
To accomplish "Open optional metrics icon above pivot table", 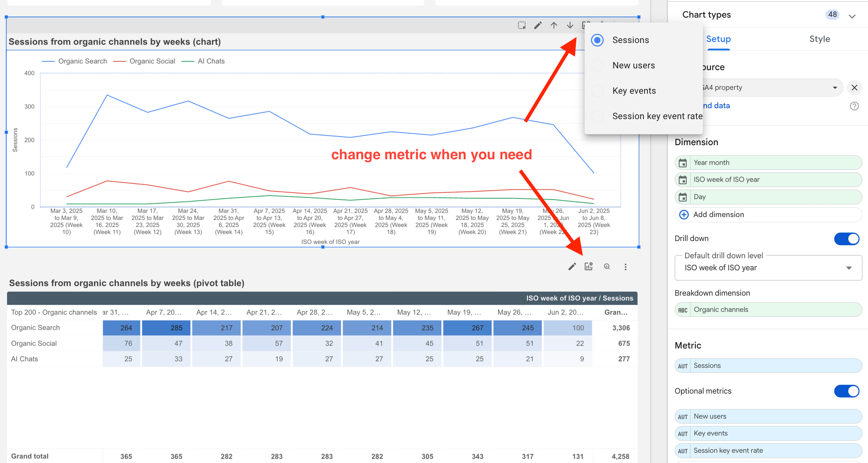I will pyautogui.click(x=589, y=266).
